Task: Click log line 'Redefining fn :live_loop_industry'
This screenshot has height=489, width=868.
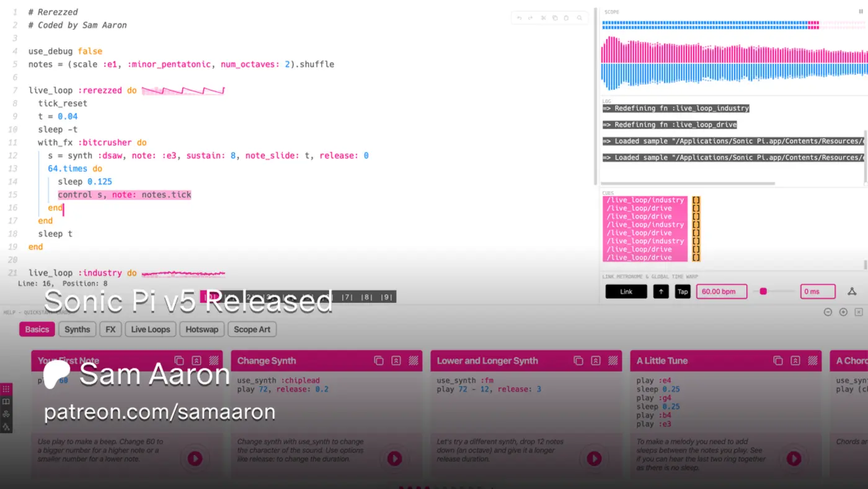Action: 676,108
